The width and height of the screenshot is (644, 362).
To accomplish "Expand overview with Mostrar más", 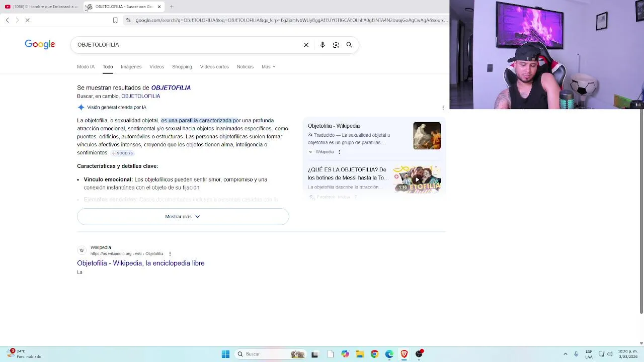I will [183, 217].
